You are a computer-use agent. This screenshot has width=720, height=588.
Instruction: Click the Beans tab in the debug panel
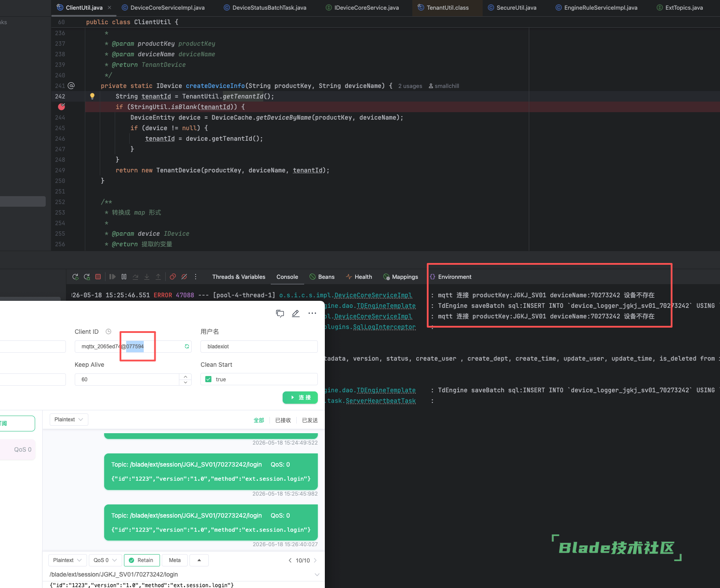[x=322, y=277]
